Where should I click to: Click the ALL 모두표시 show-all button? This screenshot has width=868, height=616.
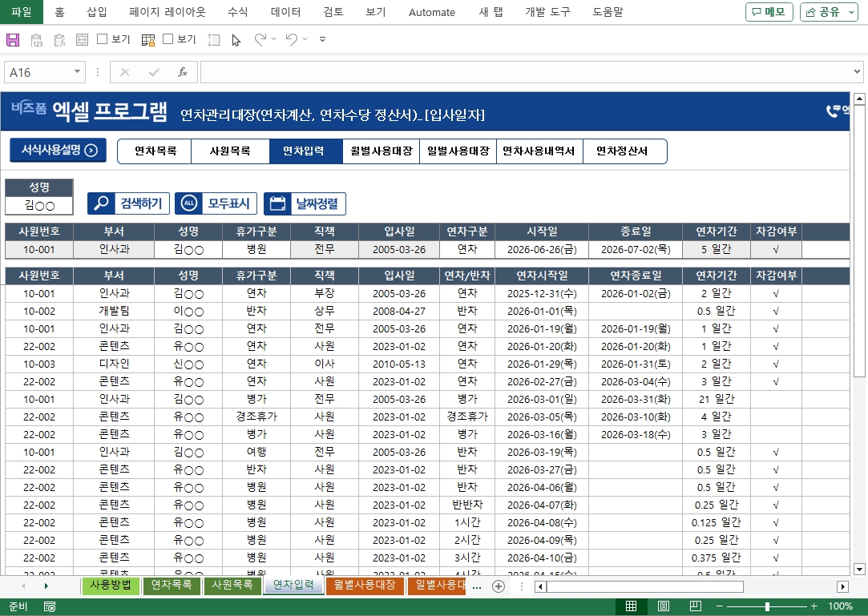[x=216, y=203]
